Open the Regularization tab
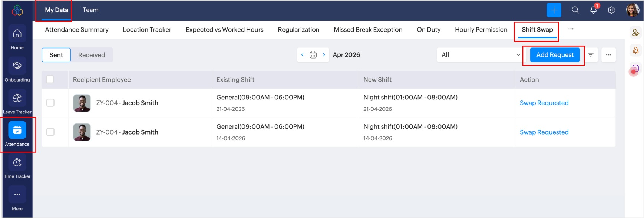The height and width of the screenshot is (218, 644). coord(298,30)
